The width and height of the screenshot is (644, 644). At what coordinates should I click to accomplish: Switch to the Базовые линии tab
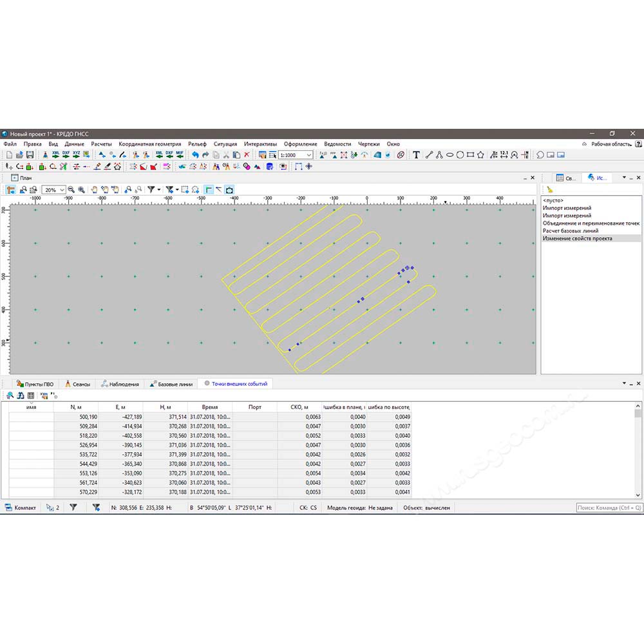(x=171, y=384)
